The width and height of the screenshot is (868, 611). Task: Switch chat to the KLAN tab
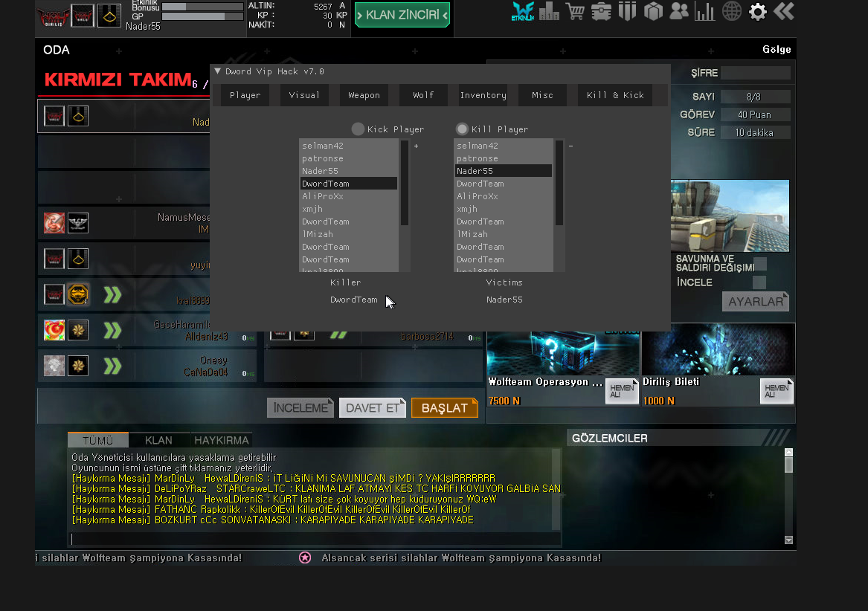tap(159, 440)
